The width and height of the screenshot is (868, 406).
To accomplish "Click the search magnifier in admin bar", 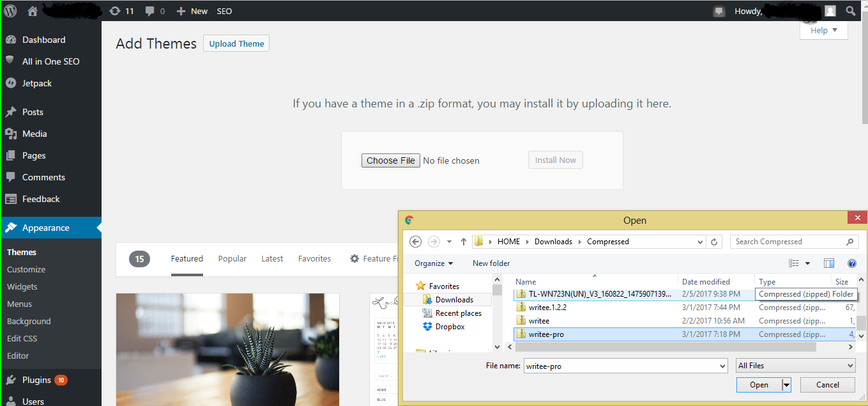I will coord(850,11).
